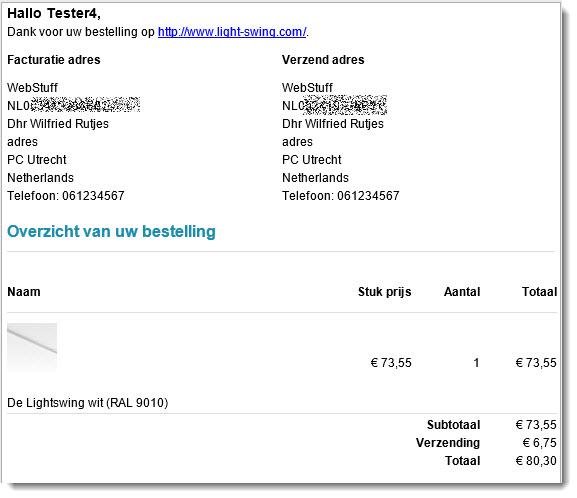The image size is (577, 498).
Task: Open the light-swing.com link
Action: tap(232, 32)
